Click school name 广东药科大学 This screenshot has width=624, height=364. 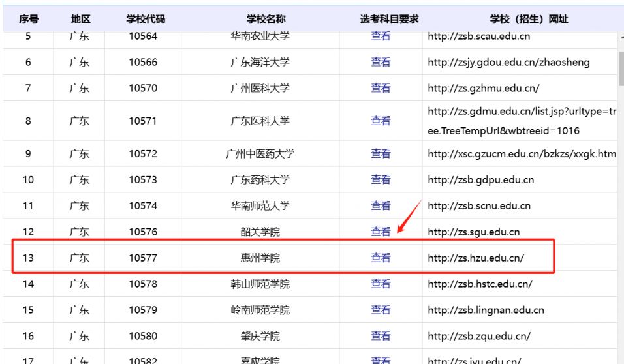point(260,180)
